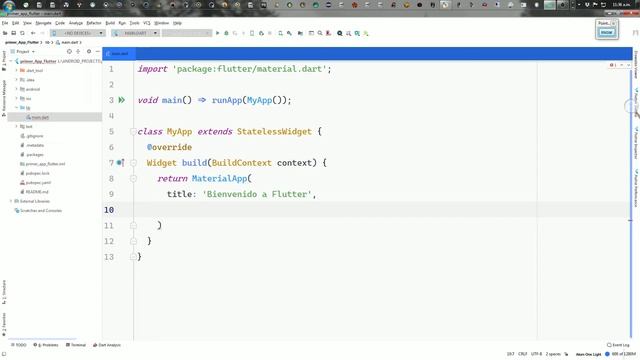The height and width of the screenshot is (360, 640).
Task: Open the device selector dropdown showing no devices
Action: tap(78, 33)
